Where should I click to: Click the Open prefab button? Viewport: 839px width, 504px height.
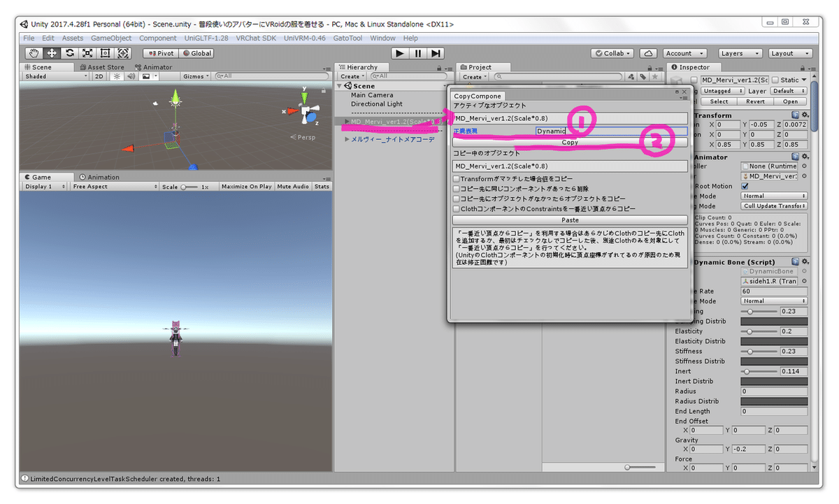791,101
